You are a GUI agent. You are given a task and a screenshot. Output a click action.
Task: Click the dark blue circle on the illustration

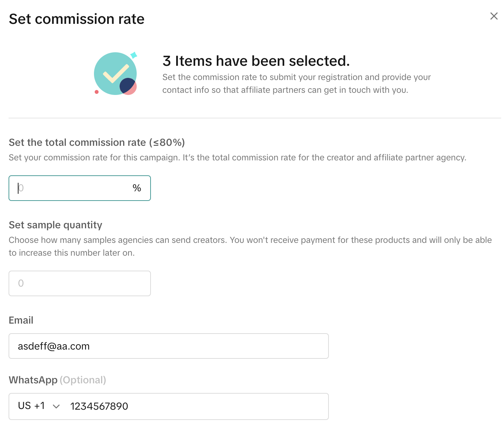pos(127,86)
